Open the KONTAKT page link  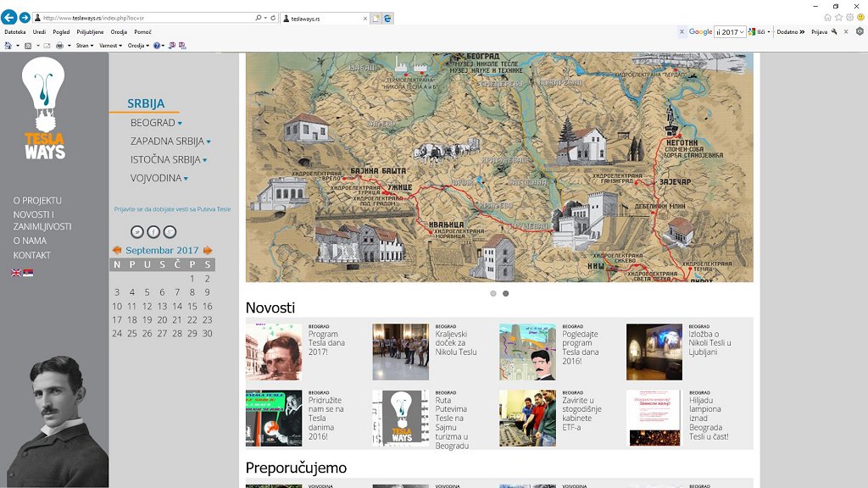pyautogui.click(x=31, y=255)
